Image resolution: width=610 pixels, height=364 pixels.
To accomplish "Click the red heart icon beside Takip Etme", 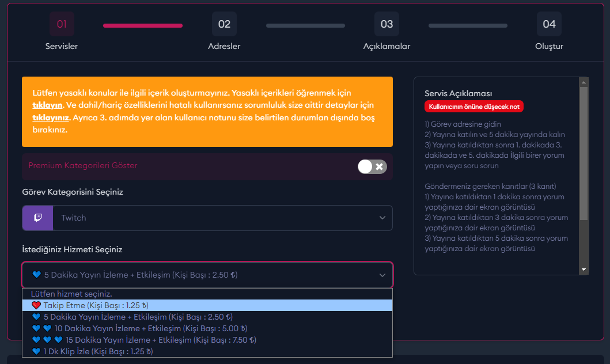I will [36, 305].
